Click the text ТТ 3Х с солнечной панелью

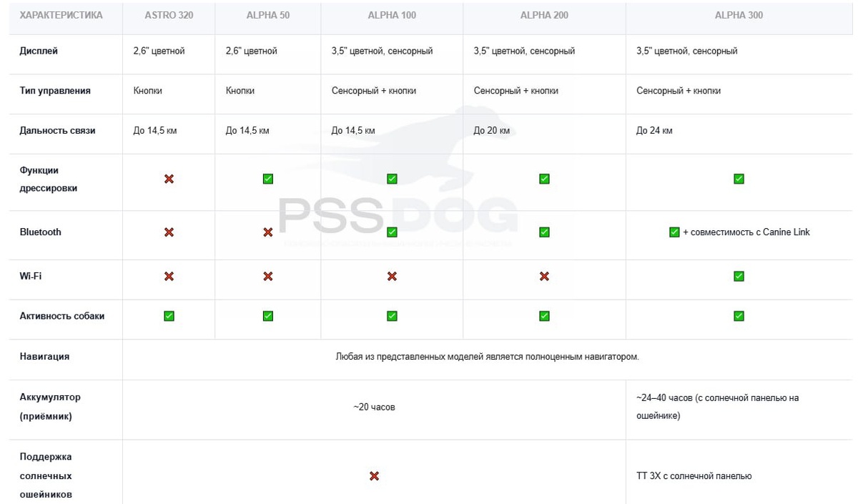tap(694, 476)
